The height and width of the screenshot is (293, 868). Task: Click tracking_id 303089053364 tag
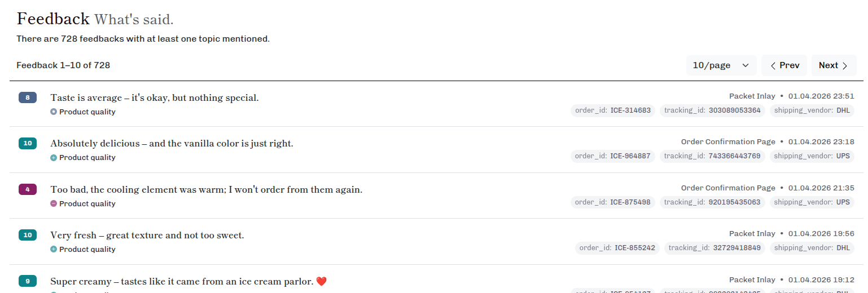click(x=712, y=110)
